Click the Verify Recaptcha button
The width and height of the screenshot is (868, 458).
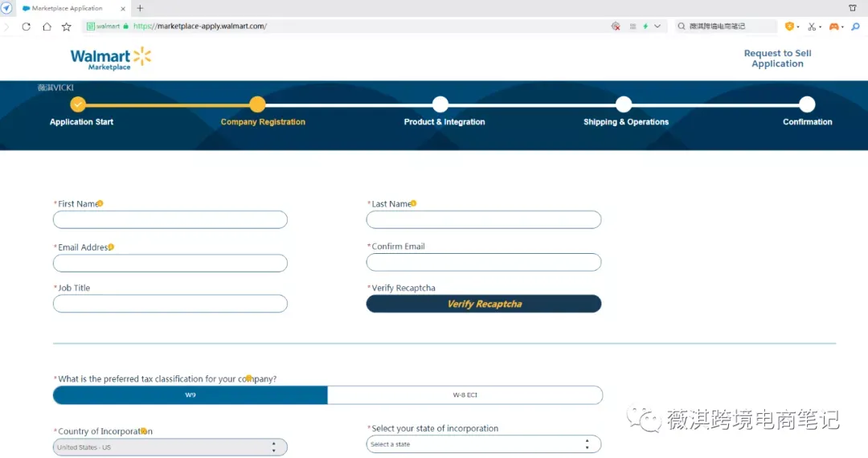point(483,304)
